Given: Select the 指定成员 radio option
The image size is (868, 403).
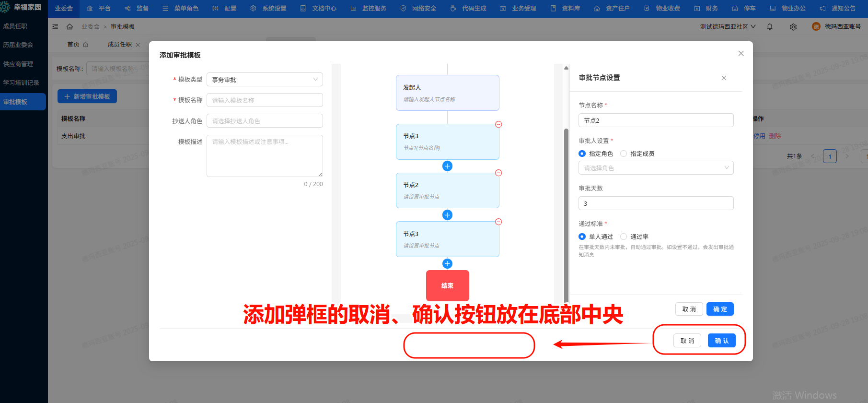Looking at the screenshot, I should [x=624, y=154].
